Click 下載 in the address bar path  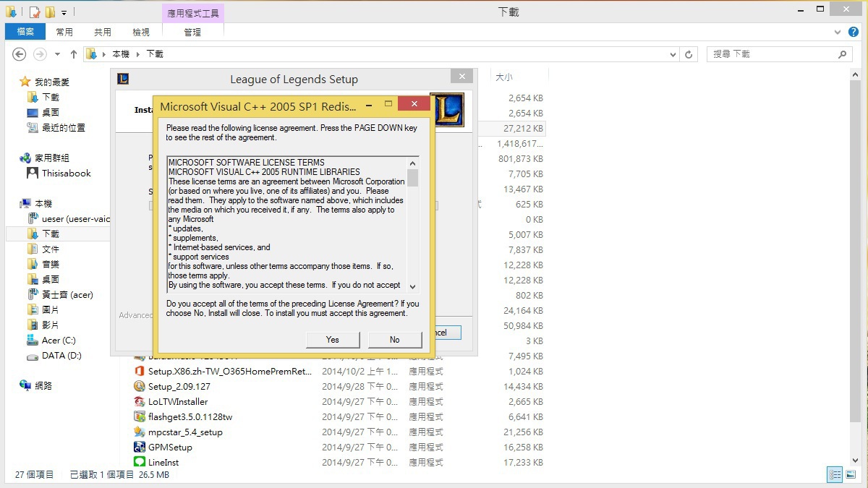pos(155,54)
